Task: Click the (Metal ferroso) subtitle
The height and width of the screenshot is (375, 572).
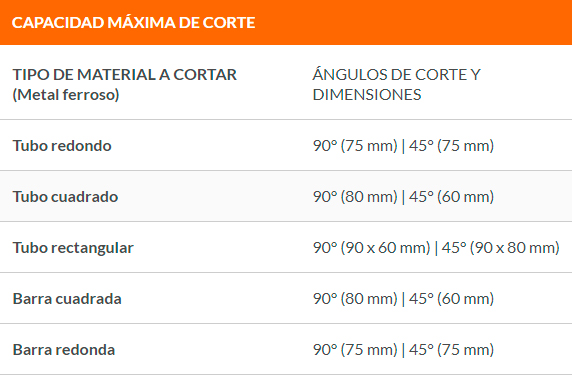Action: pyautogui.click(x=66, y=95)
